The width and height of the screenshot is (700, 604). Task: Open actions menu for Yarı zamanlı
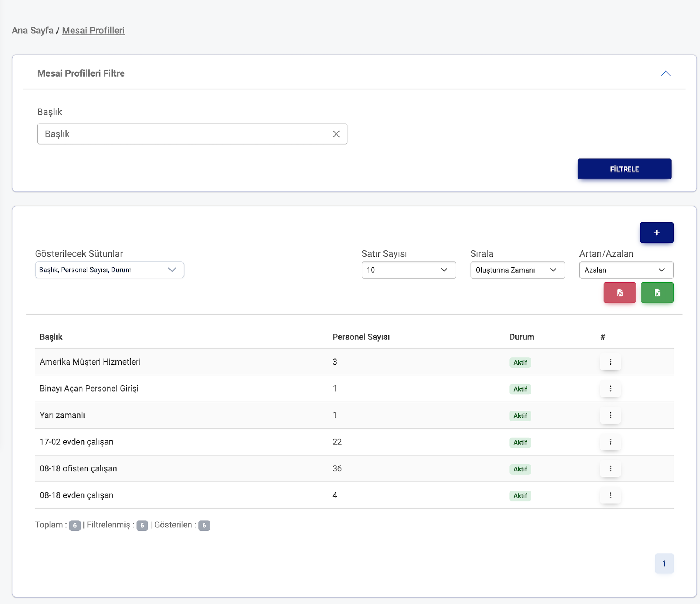pos(610,415)
